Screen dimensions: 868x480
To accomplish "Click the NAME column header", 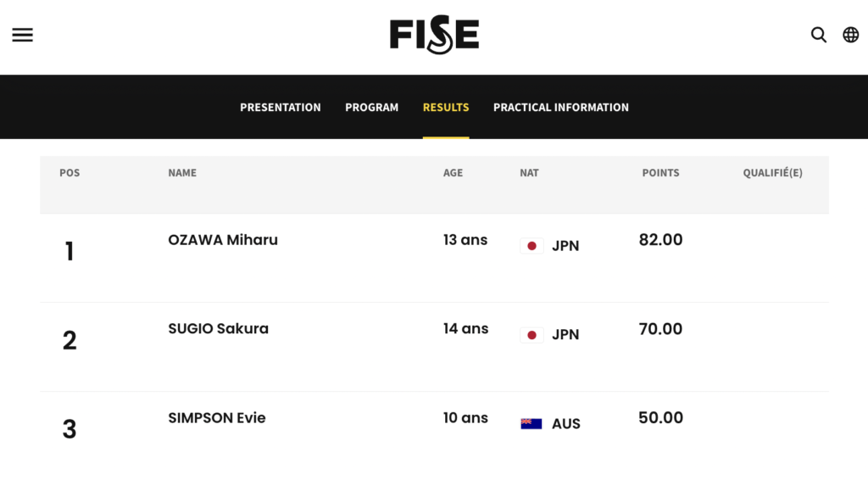I will click(182, 173).
